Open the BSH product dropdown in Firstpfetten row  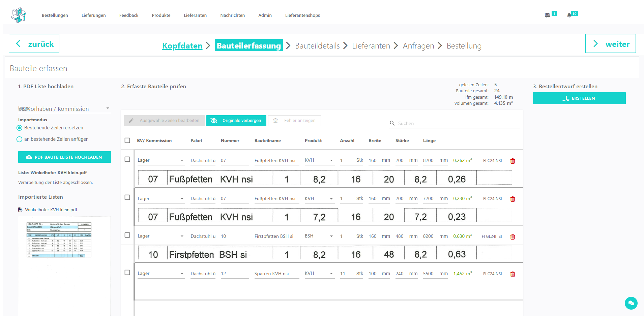(319, 236)
